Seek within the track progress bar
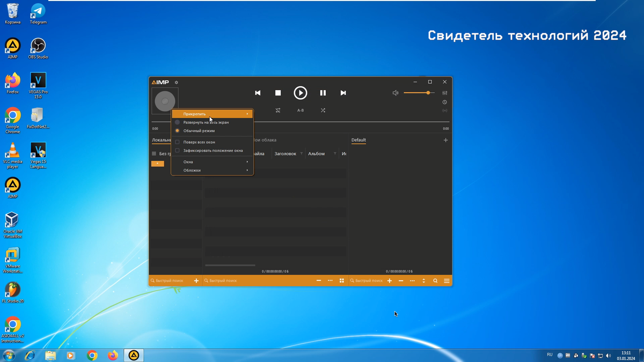The image size is (644, 362). [301, 122]
